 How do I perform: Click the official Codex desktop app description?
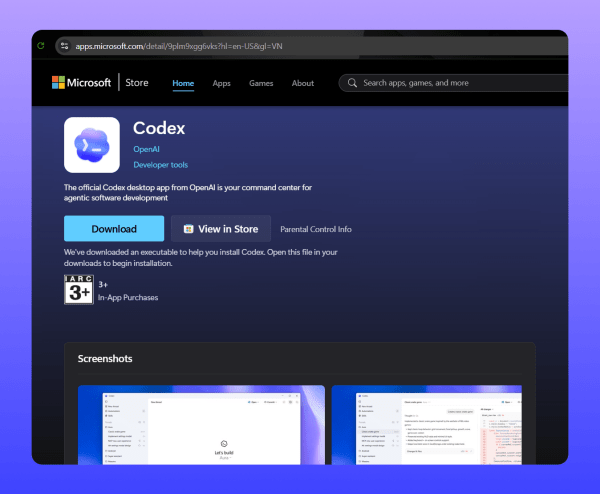[x=188, y=192]
